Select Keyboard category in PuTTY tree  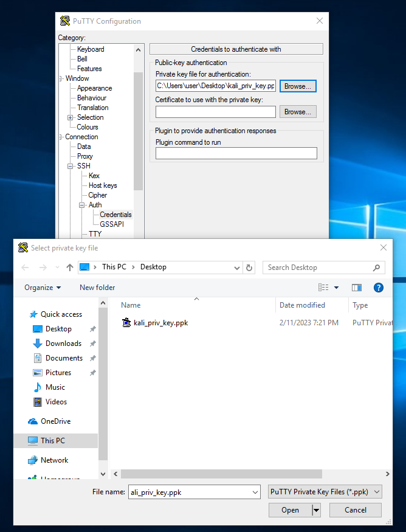point(91,49)
